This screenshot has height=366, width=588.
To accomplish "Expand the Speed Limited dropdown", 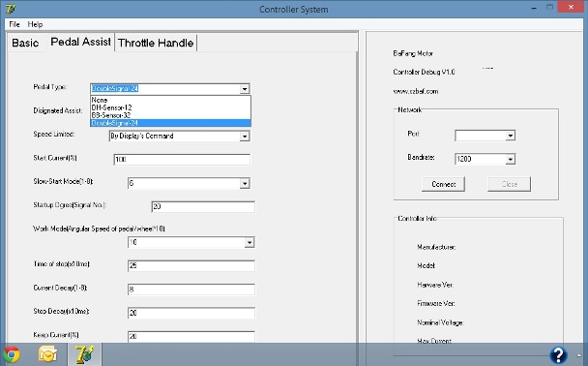I will (x=245, y=137).
